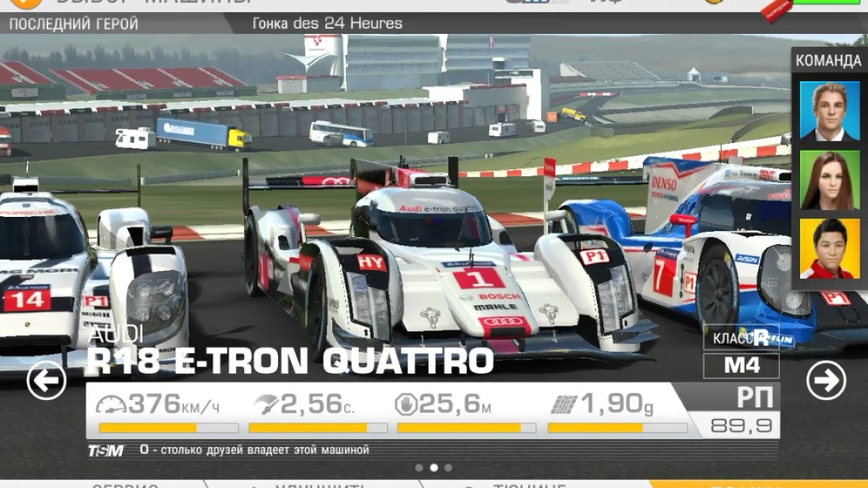
Task: Click the top speed yellow progress bar
Action: (x=168, y=428)
